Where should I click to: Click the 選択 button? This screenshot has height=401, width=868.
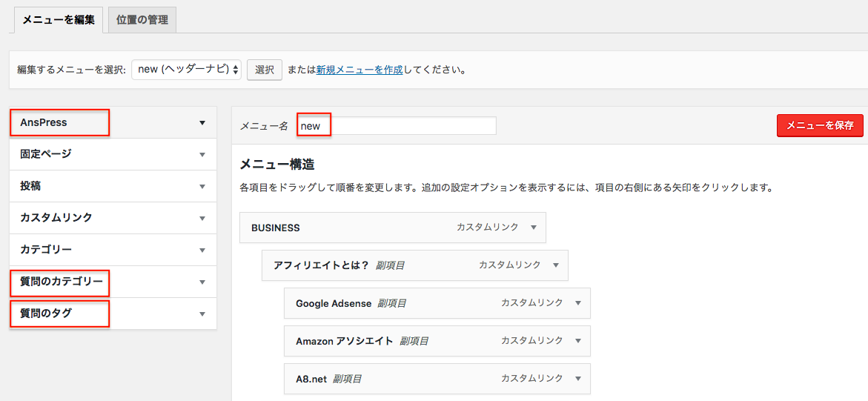tap(265, 70)
